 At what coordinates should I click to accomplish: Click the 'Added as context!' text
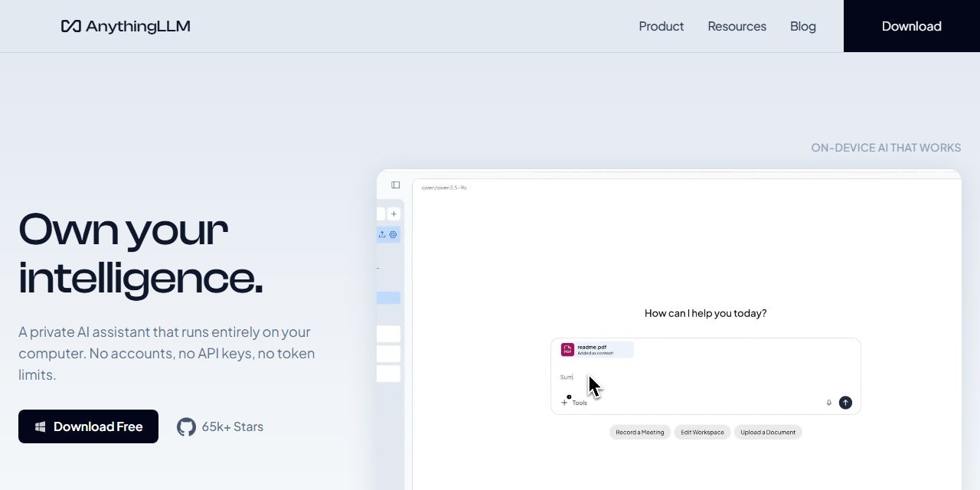tap(596, 354)
